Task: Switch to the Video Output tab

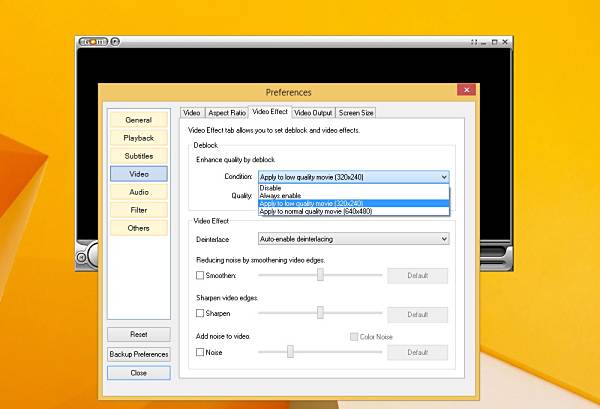Action: click(313, 113)
